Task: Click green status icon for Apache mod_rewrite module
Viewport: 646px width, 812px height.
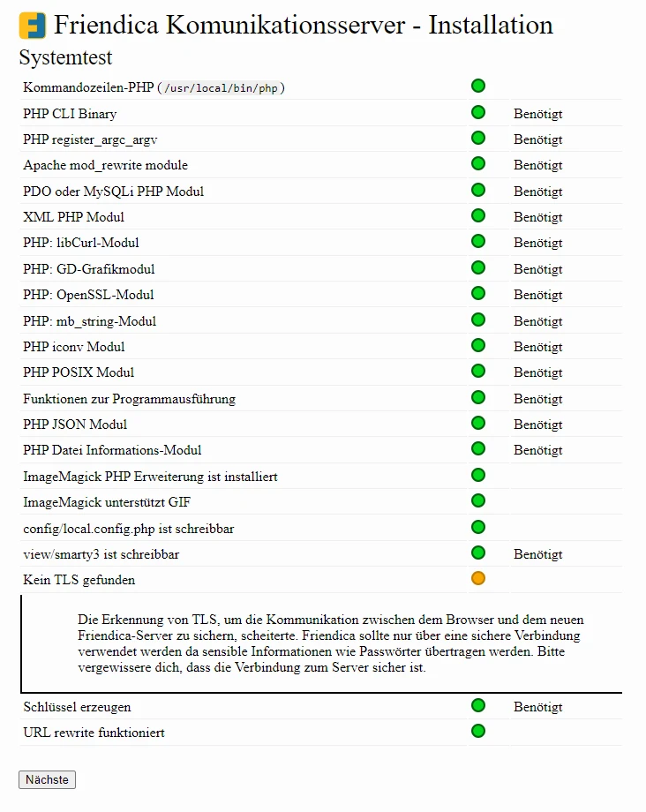Action: (x=478, y=164)
